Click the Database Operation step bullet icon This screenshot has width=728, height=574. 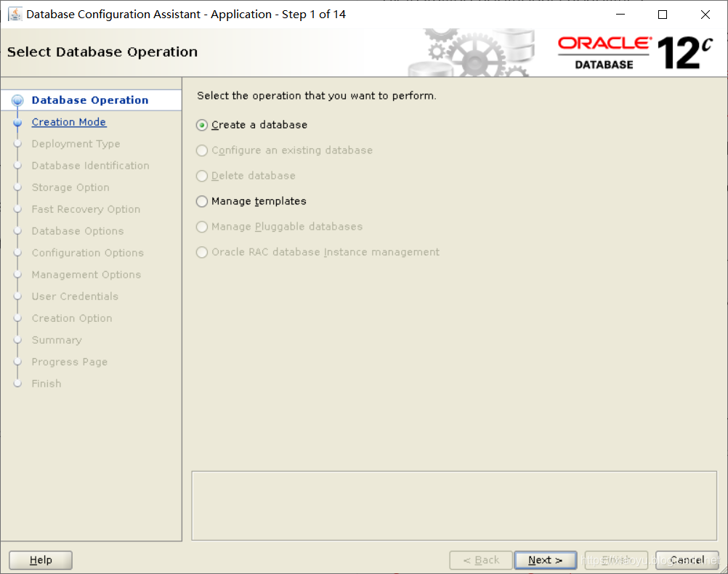click(x=17, y=100)
